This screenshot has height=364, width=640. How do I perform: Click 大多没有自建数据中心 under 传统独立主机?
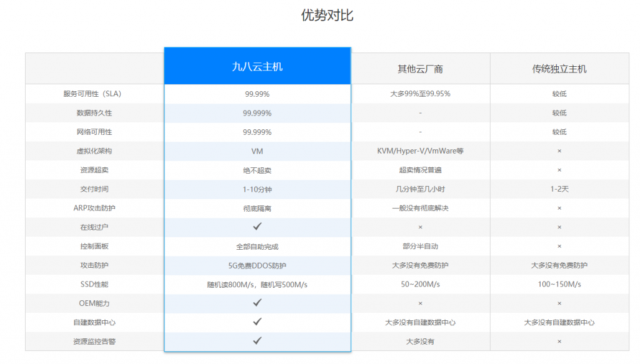pyautogui.click(x=559, y=322)
